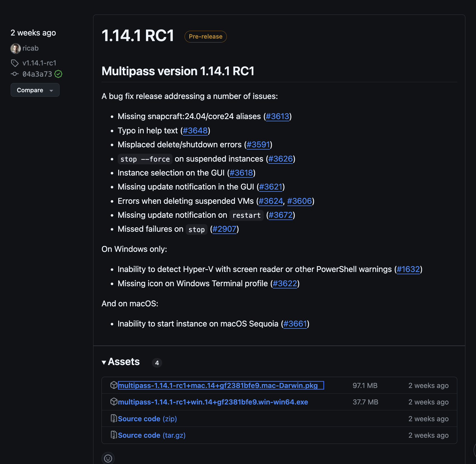Click the zip file icon for Source code (zip)
The width and height of the screenshot is (476, 464).
click(x=114, y=418)
